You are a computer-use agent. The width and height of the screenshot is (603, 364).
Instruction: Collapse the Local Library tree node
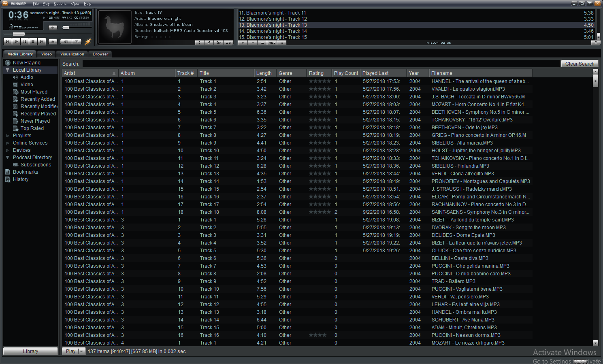7,70
